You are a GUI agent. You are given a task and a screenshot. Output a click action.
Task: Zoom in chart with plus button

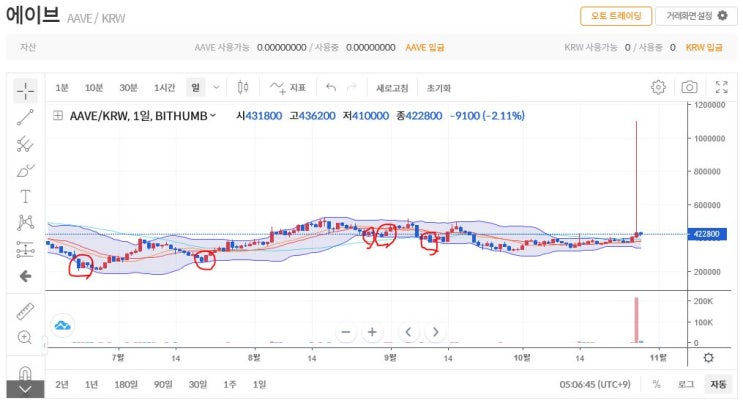372,332
